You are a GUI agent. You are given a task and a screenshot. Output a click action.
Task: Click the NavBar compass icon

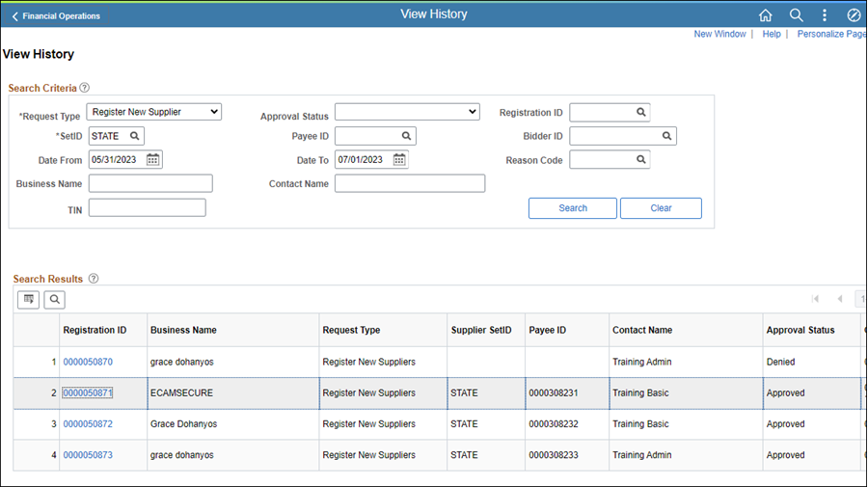(x=854, y=15)
